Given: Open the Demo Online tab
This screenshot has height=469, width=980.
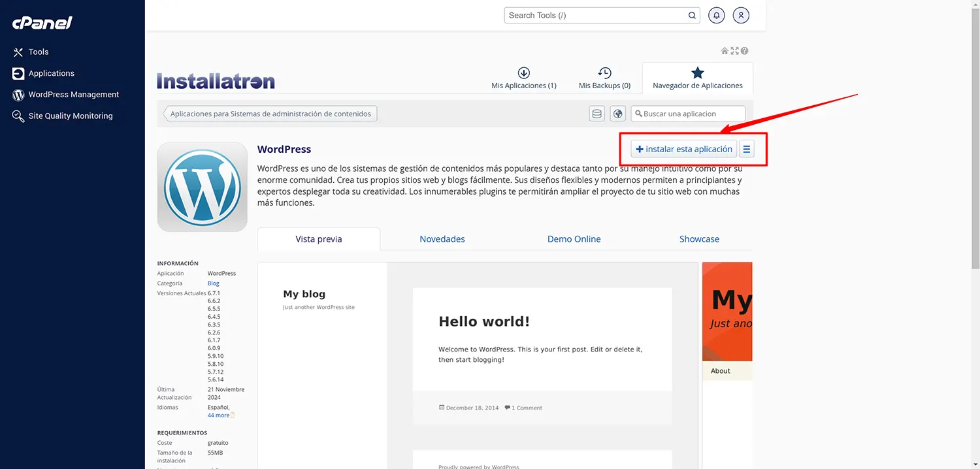Looking at the screenshot, I should (x=574, y=238).
